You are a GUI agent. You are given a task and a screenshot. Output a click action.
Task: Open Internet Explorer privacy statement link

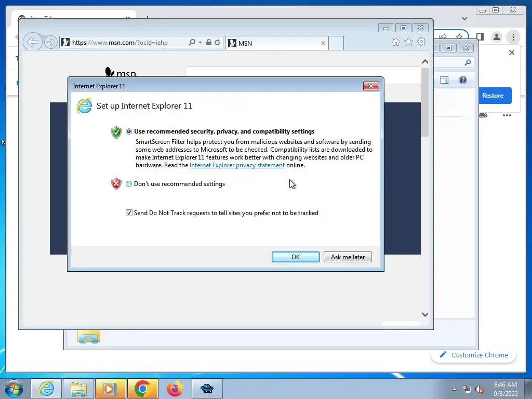237,165
